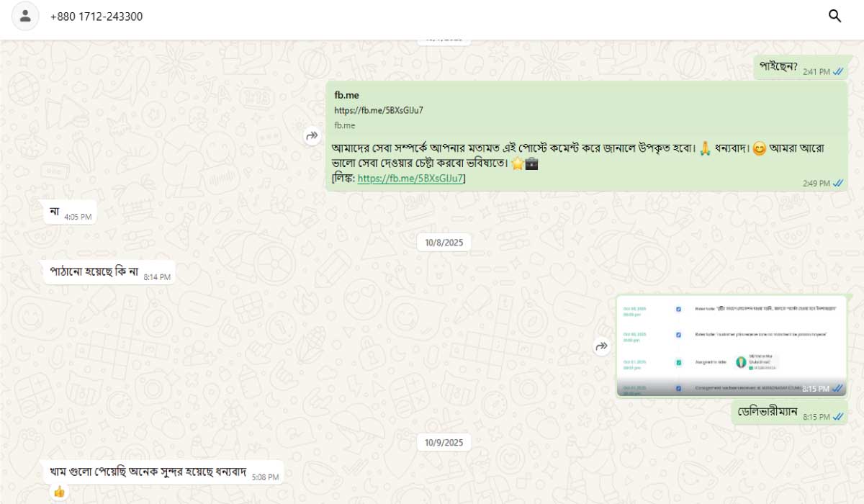Click the 10/9/2025 date divider
Viewport: 864px width, 504px height.
click(444, 442)
